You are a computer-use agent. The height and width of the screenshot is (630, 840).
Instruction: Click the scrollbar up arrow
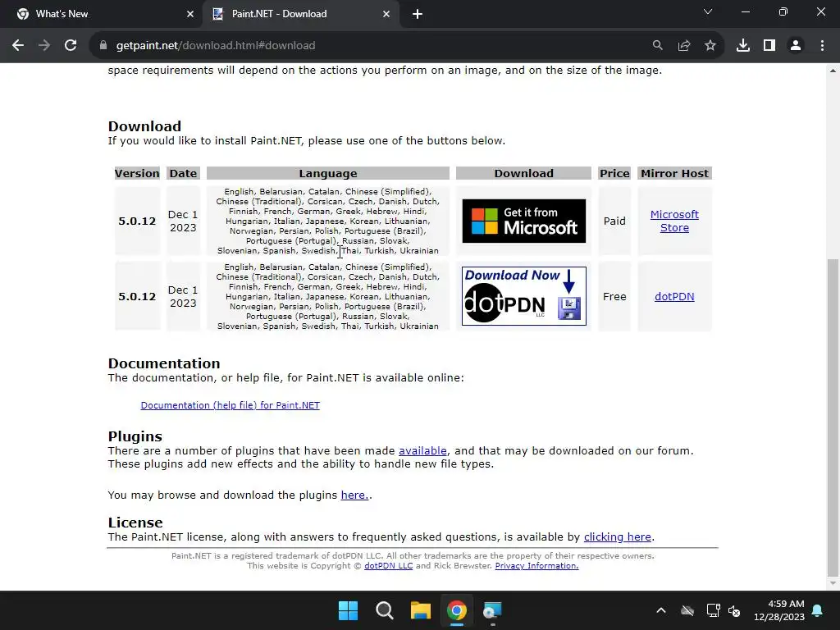click(x=833, y=71)
